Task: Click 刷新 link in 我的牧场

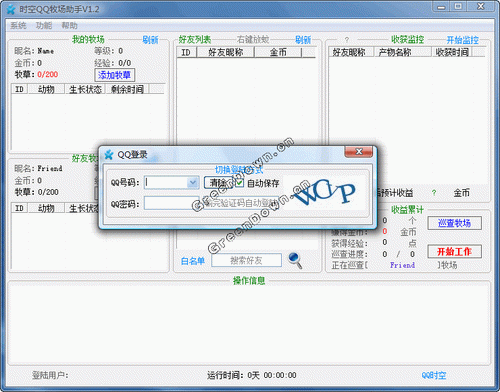Action: coord(150,40)
